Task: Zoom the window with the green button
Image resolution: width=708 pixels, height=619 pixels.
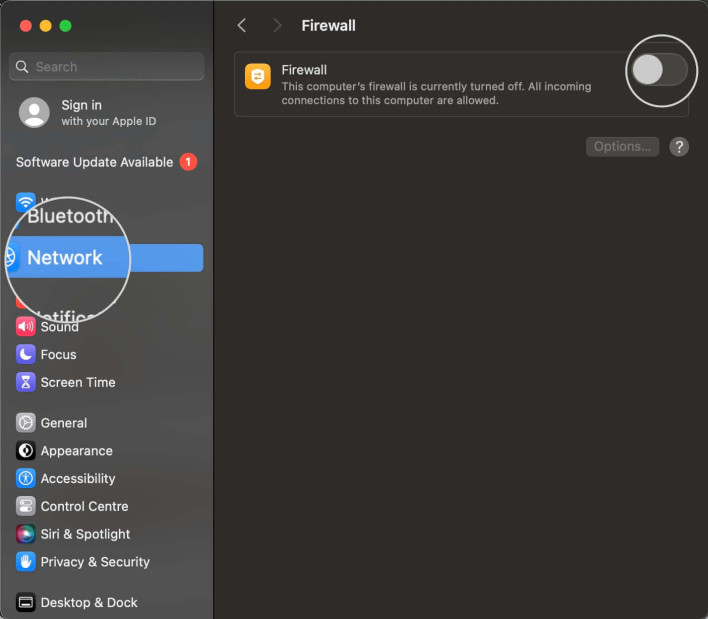Action: pos(65,26)
